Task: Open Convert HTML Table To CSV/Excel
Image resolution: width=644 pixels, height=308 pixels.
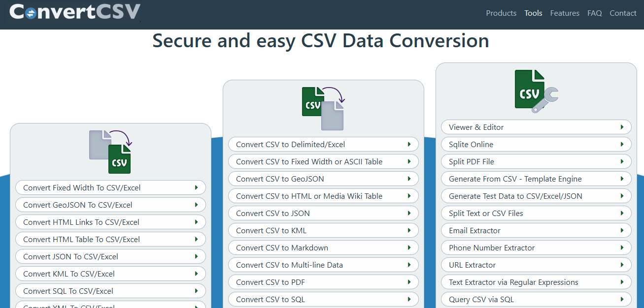Action: (x=110, y=239)
